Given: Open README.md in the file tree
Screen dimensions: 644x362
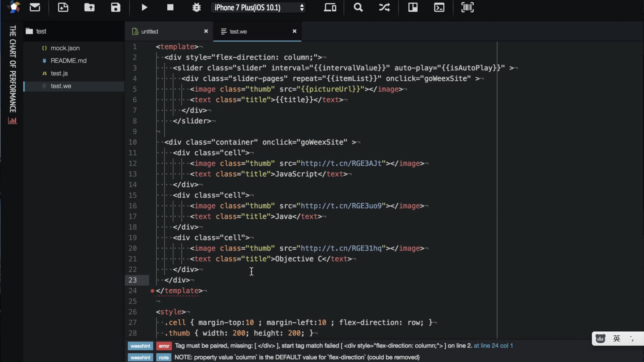Looking at the screenshot, I should [69, 61].
